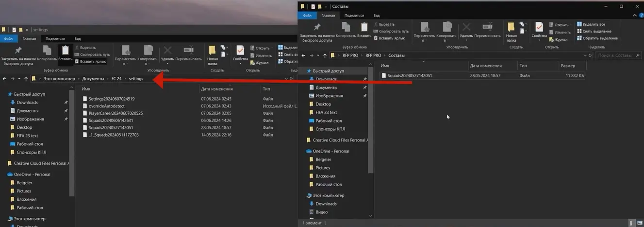Select Settings20240607024519 file in settings window
This screenshot has height=227, width=644.
click(112, 99)
